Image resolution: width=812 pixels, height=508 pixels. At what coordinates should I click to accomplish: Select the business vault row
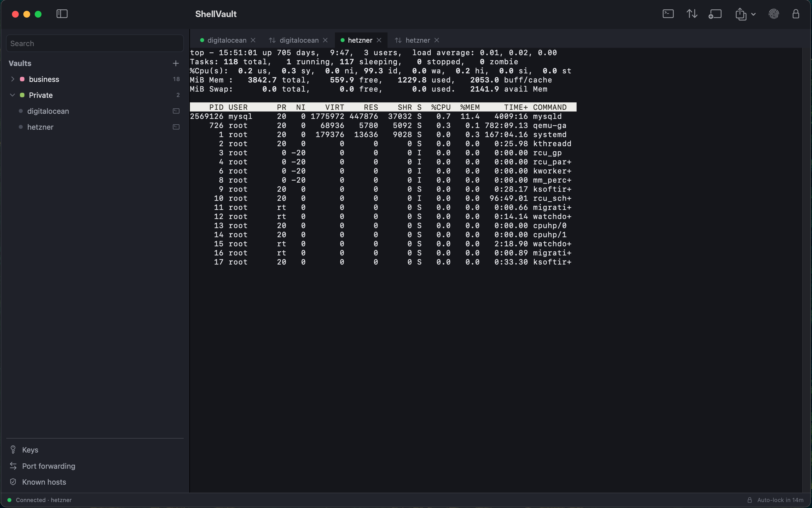tap(95, 79)
